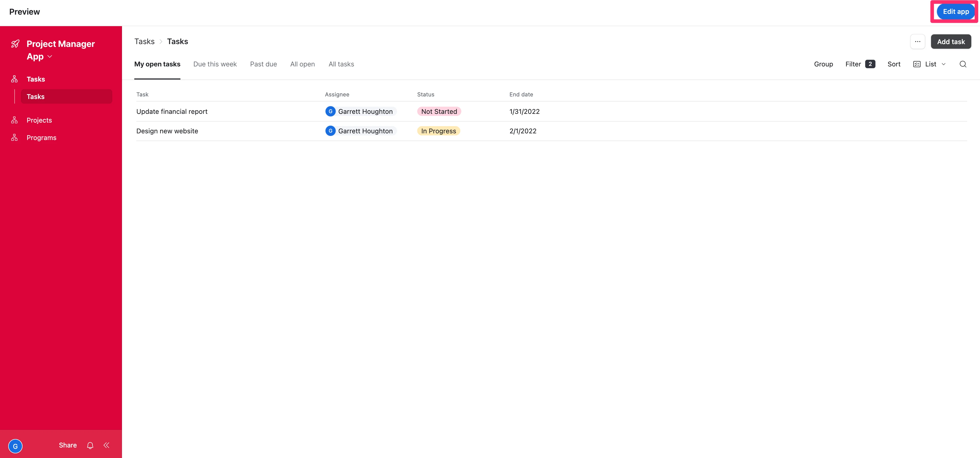
Task: Click the List view layout icon
Action: tap(917, 64)
